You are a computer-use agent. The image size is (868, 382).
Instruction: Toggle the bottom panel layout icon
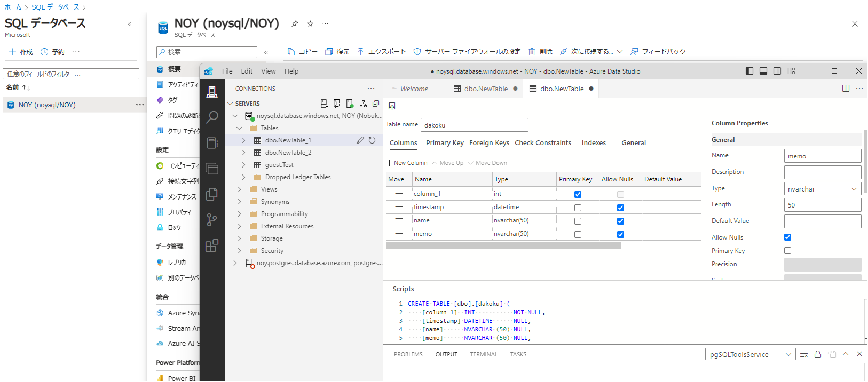(x=763, y=71)
